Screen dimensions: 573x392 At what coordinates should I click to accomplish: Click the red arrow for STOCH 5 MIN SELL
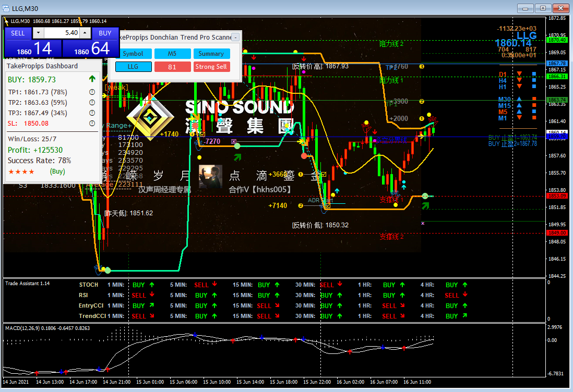click(x=214, y=284)
